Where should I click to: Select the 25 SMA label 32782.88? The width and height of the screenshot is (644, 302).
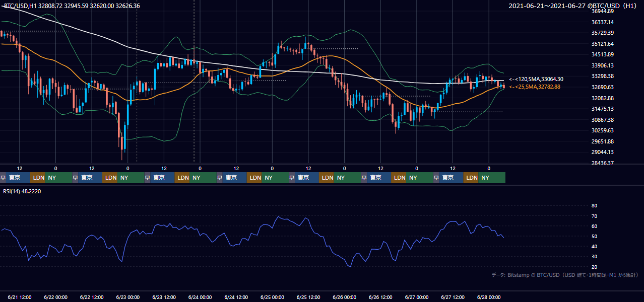[535, 87]
